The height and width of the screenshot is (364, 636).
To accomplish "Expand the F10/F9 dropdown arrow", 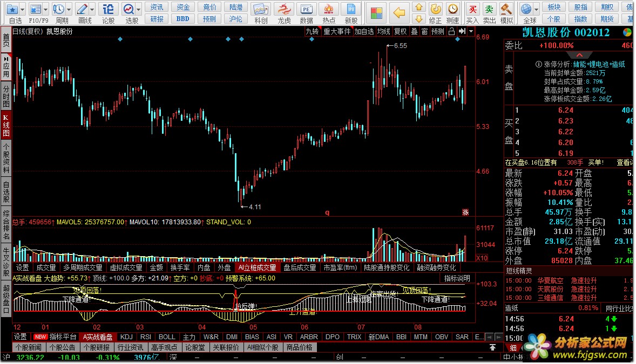I will (x=45, y=9).
